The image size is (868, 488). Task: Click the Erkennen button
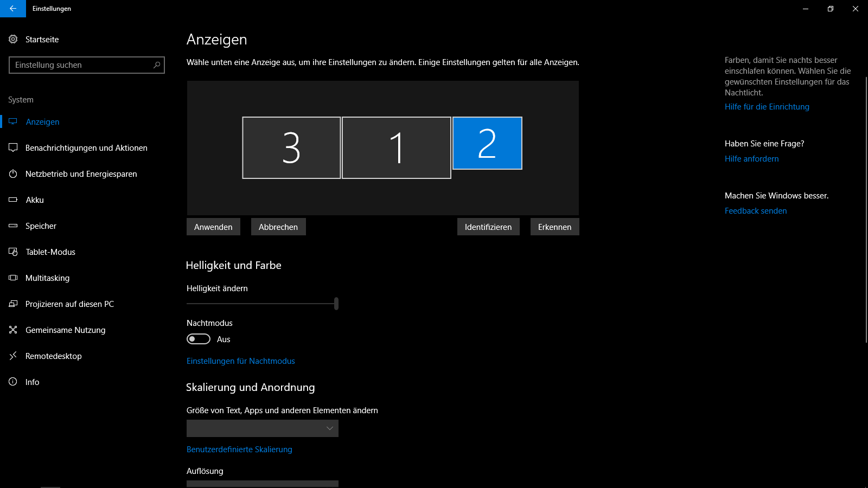[x=554, y=227]
